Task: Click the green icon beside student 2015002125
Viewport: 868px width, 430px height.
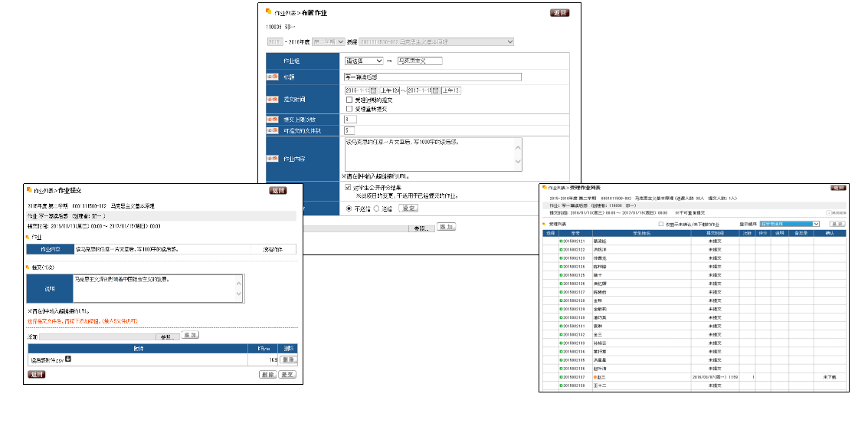Action: [561, 275]
